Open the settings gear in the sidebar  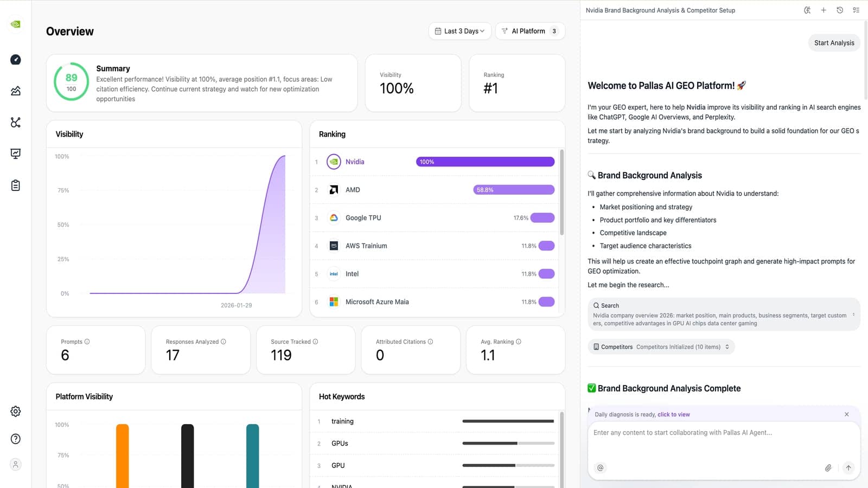(15, 411)
